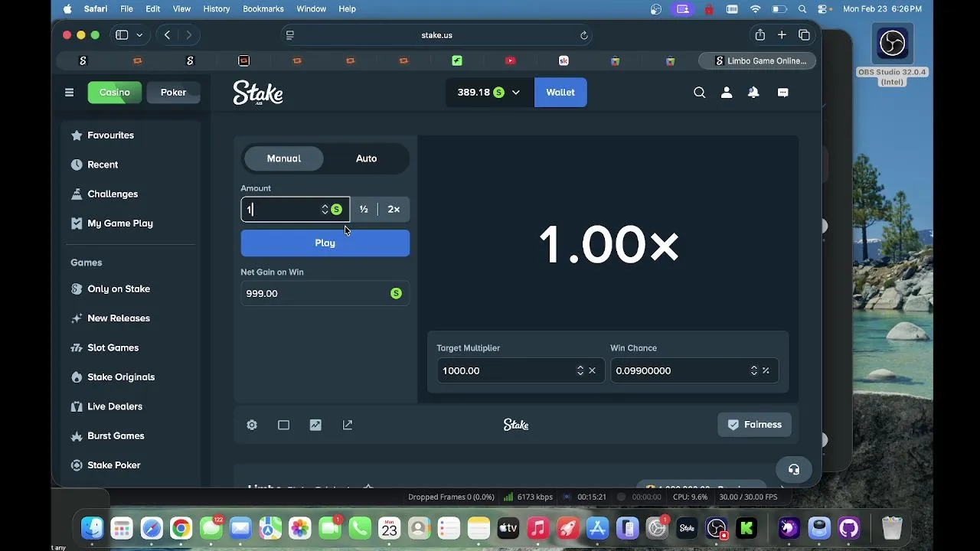This screenshot has width=980, height=551.
Task: Double the bet with 2× button
Action: point(394,210)
